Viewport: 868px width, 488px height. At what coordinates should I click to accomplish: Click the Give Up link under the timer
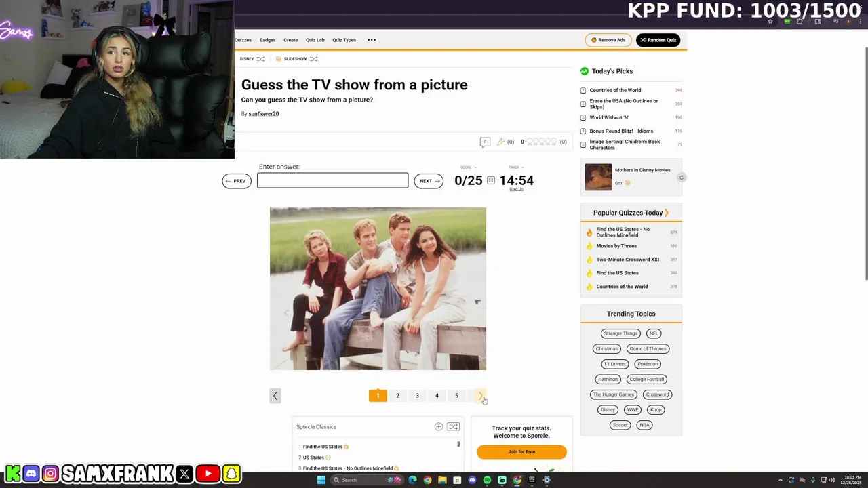[x=516, y=189]
